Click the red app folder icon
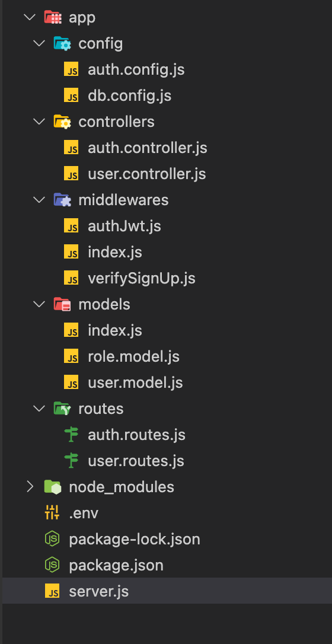The width and height of the screenshot is (332, 644). pyautogui.click(x=53, y=17)
